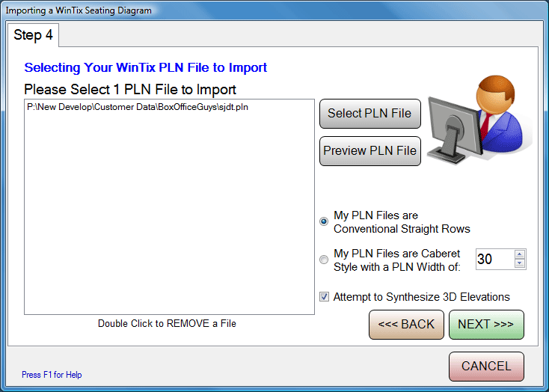Image resolution: width=549 pixels, height=392 pixels.
Task: Click the Select PLN File button
Action: [x=370, y=114]
